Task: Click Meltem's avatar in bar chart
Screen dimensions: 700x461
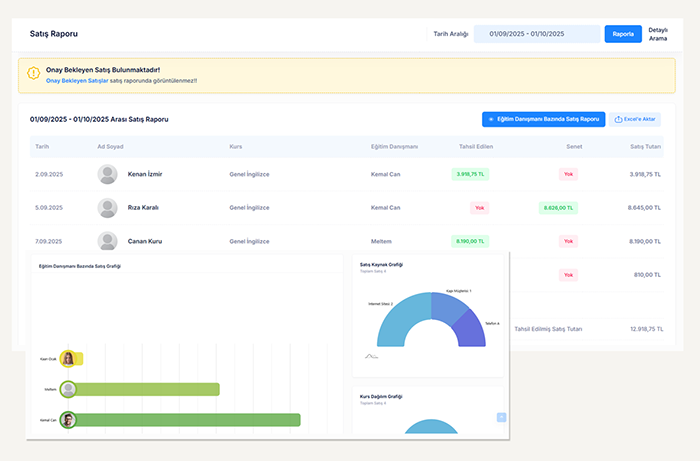Action: point(68,390)
